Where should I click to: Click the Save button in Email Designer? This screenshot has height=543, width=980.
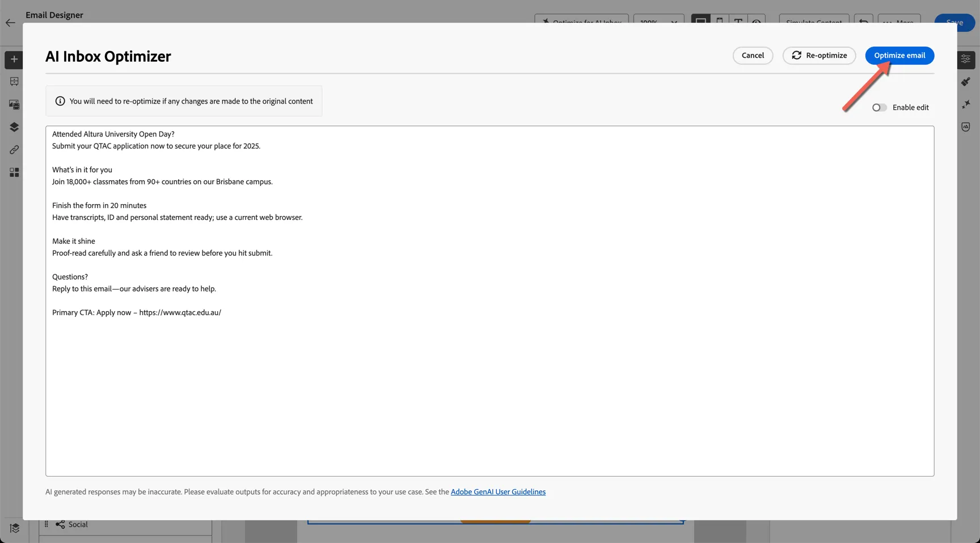click(954, 23)
